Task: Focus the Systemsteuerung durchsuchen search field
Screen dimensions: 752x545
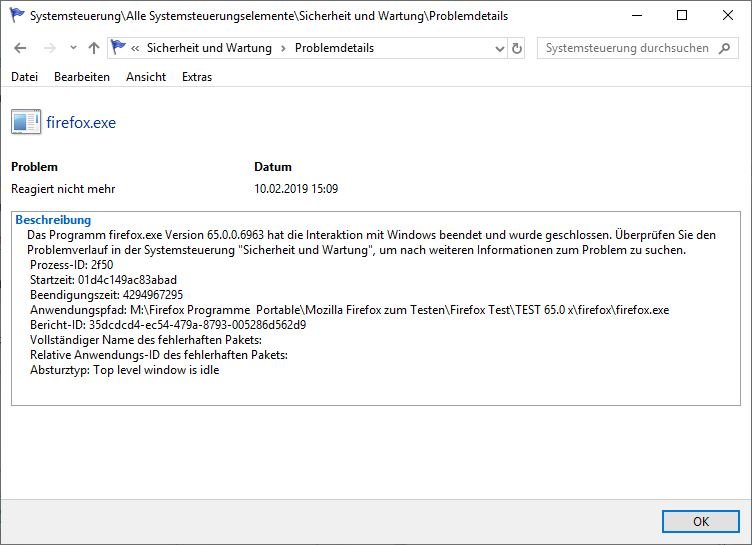Action: 625,48
